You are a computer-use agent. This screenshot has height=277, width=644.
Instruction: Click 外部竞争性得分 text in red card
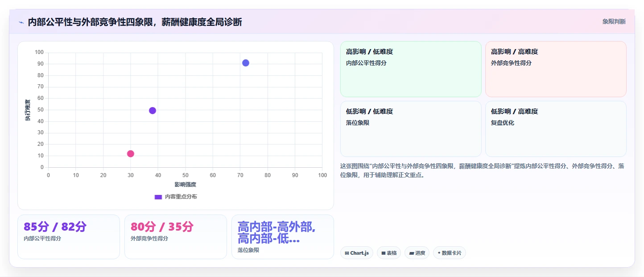(x=511, y=63)
